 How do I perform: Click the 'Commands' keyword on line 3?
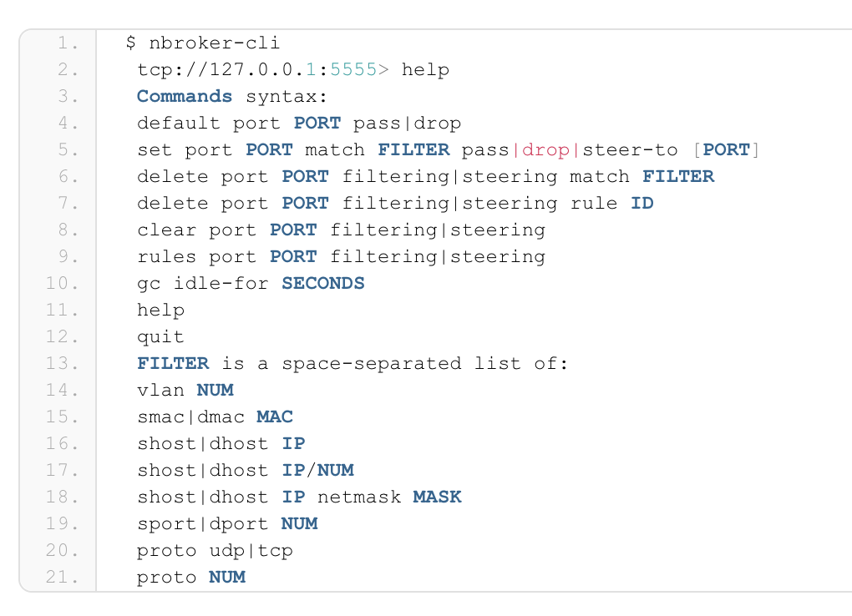point(185,97)
